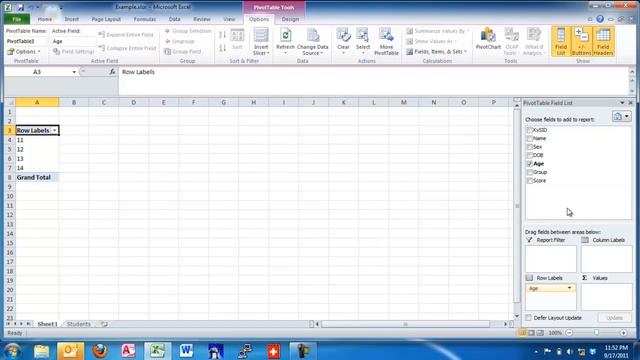This screenshot has width=640, height=360.
Task: Click Group Field button
Action: coord(182,51)
